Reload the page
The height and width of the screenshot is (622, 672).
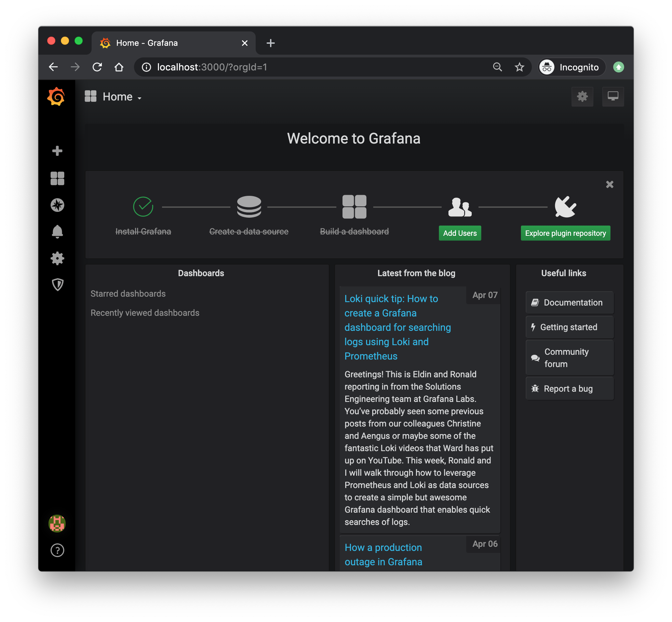tap(97, 67)
